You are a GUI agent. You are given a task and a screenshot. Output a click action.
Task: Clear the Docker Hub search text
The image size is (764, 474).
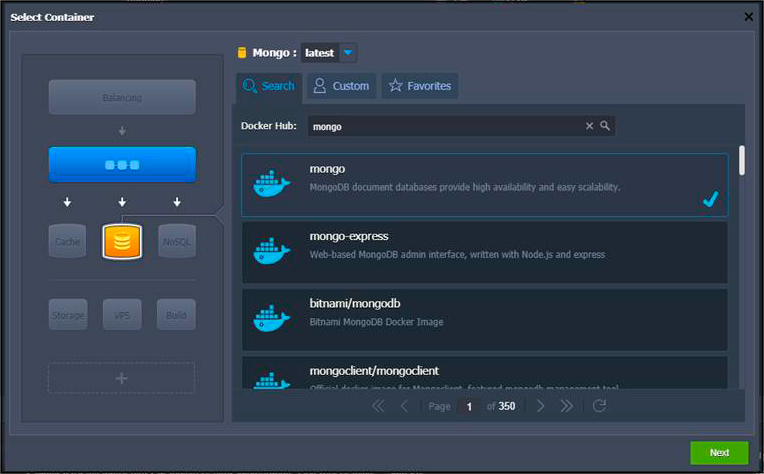coord(589,126)
